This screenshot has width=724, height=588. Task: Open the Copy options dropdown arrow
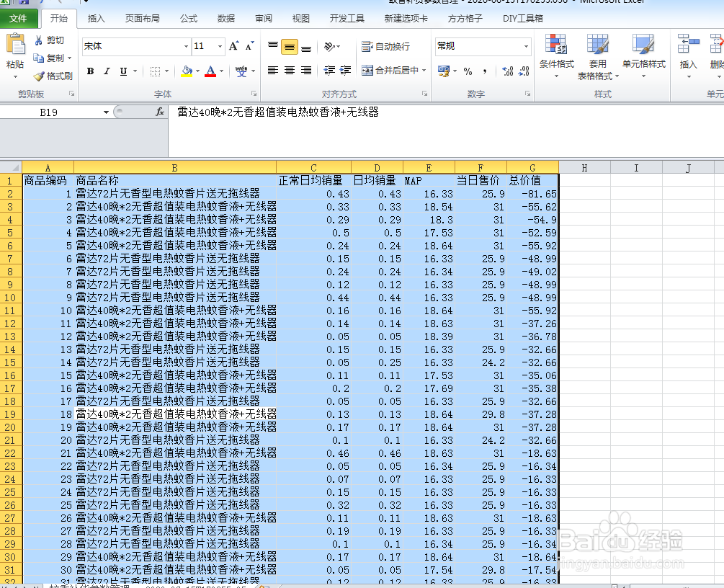[x=70, y=58]
